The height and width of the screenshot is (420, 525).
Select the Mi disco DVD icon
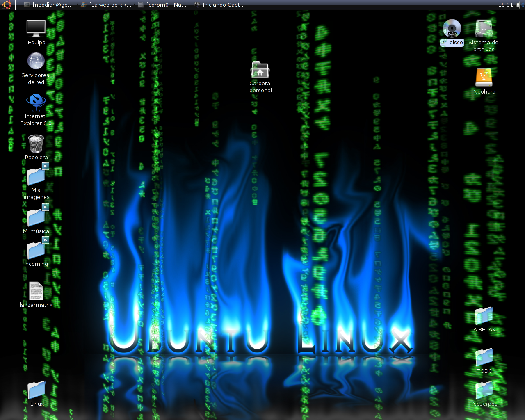click(452, 28)
